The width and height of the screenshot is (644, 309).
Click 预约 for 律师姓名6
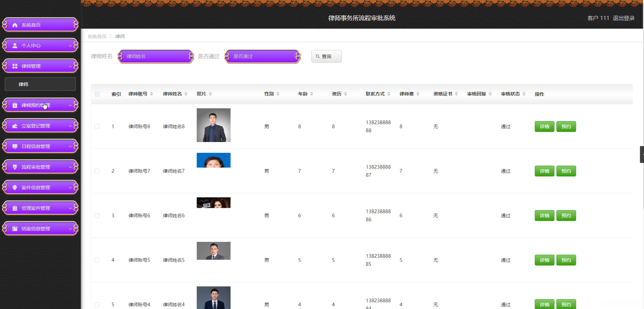tap(566, 216)
